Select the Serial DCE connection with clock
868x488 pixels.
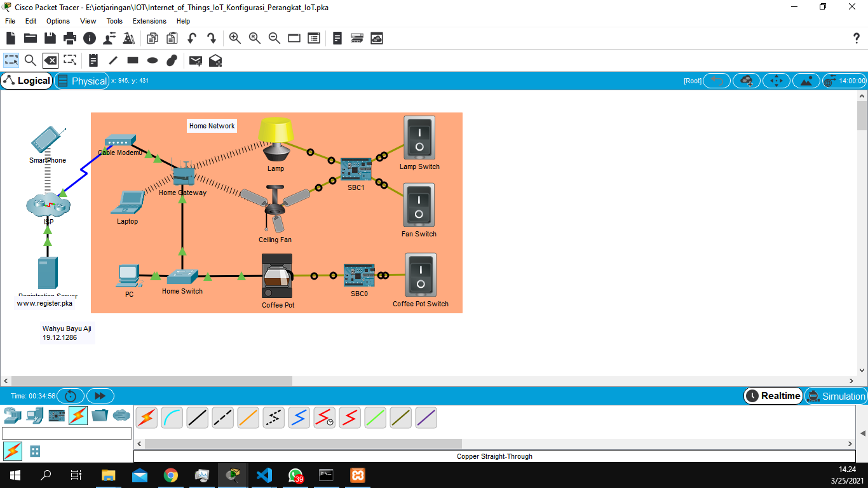(324, 417)
